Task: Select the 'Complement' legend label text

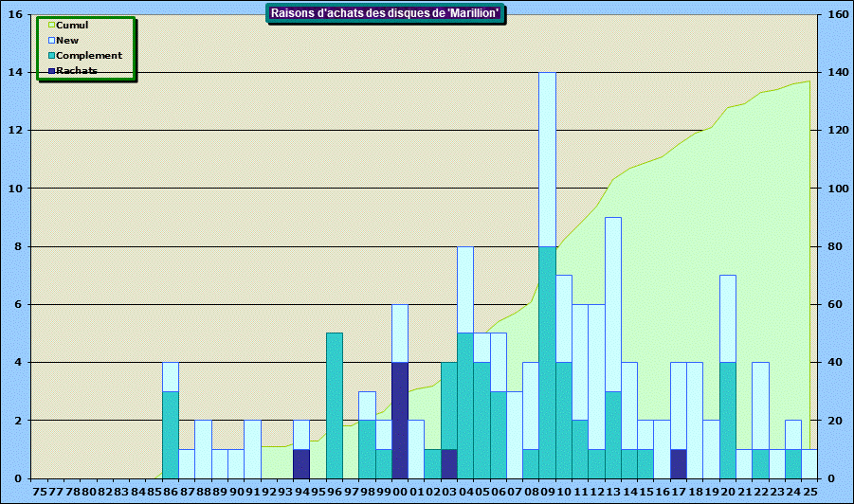Action: pos(89,56)
